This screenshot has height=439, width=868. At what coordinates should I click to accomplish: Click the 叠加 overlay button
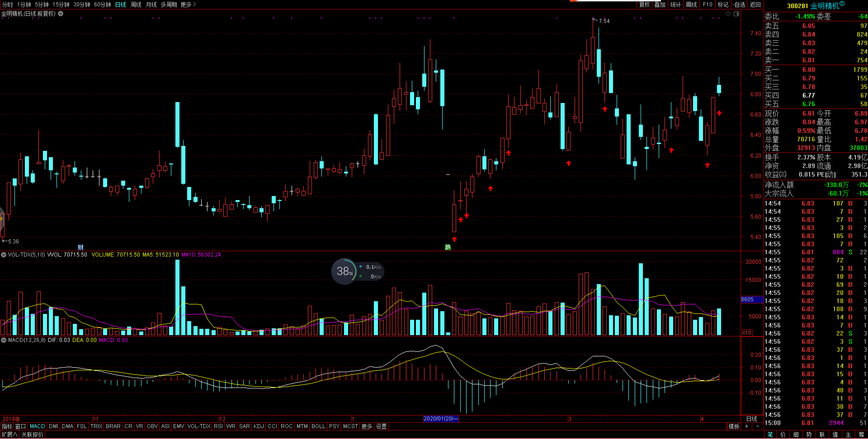[x=660, y=5]
